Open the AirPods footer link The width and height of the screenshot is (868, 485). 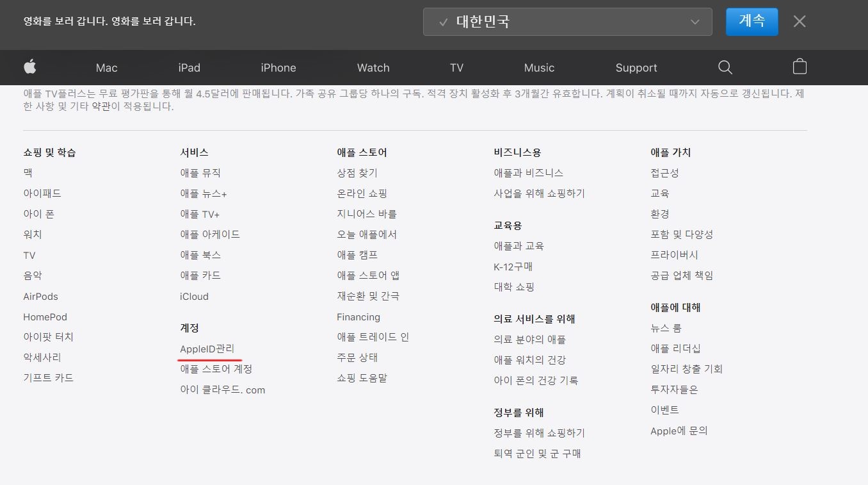[x=41, y=297]
